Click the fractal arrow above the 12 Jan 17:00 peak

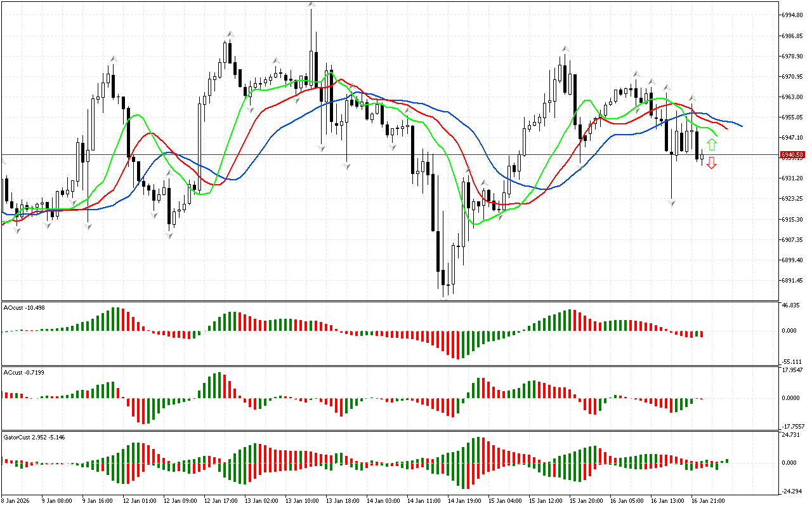[230, 34]
